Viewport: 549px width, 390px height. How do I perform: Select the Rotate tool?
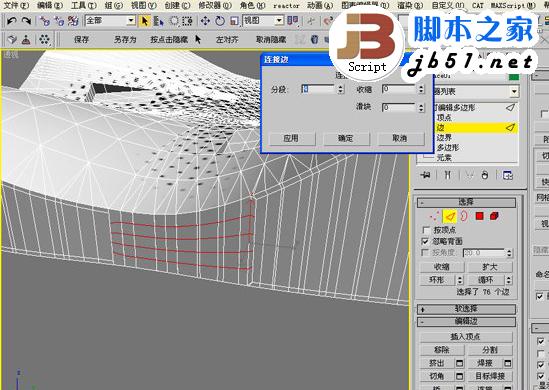pyautogui.click(x=220, y=21)
